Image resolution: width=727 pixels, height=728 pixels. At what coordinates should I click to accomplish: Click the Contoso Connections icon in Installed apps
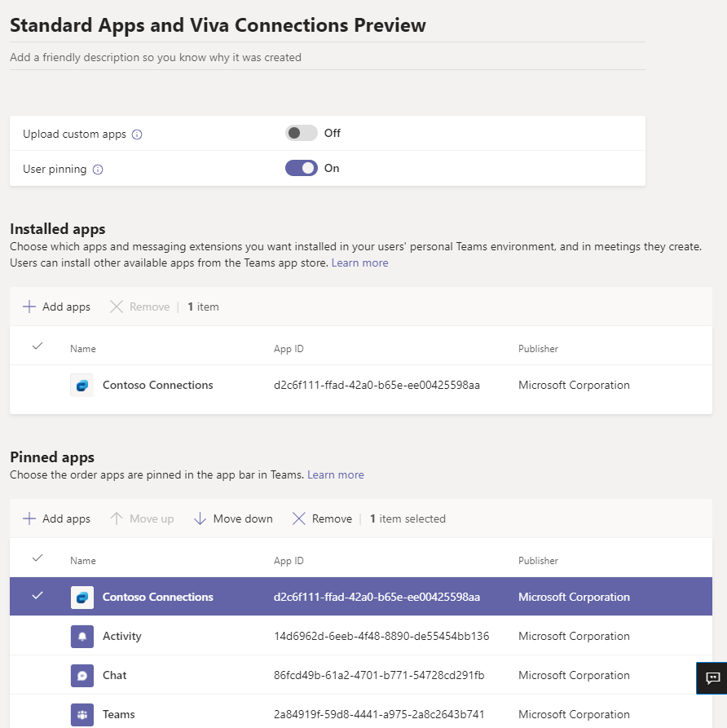(x=82, y=386)
